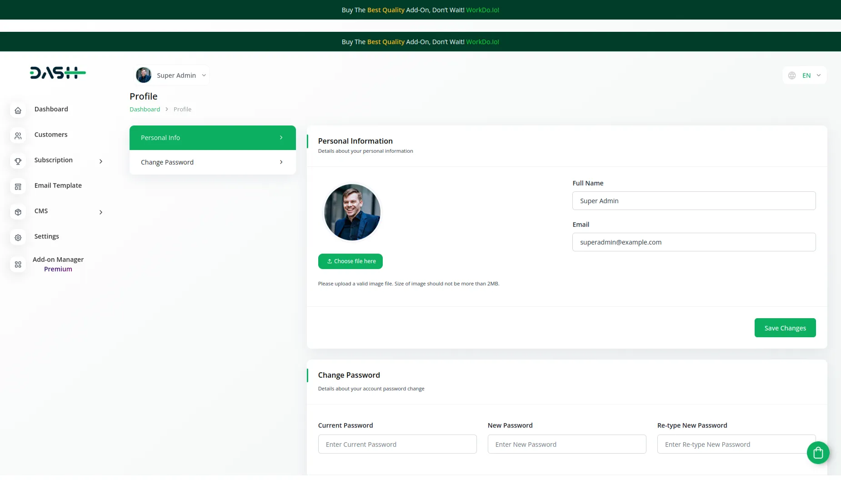Viewport: 841px width, 504px height.
Task: Click the Customers people icon
Action: tap(18, 136)
